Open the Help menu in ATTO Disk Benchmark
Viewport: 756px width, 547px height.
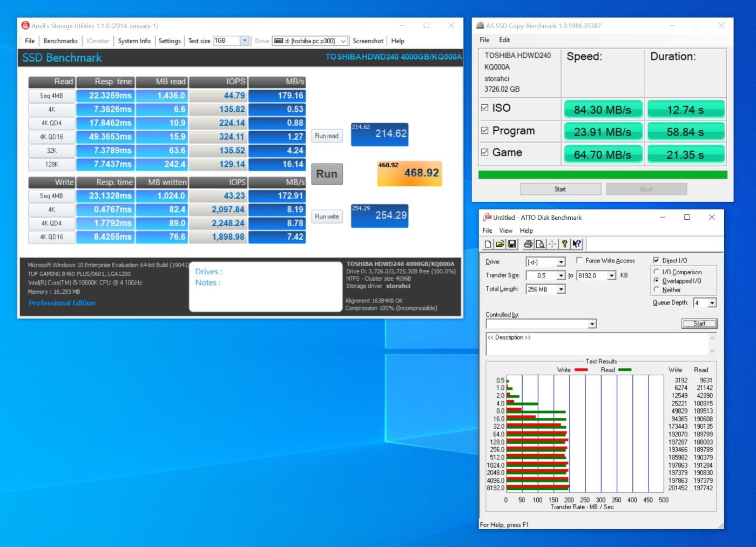click(x=526, y=231)
